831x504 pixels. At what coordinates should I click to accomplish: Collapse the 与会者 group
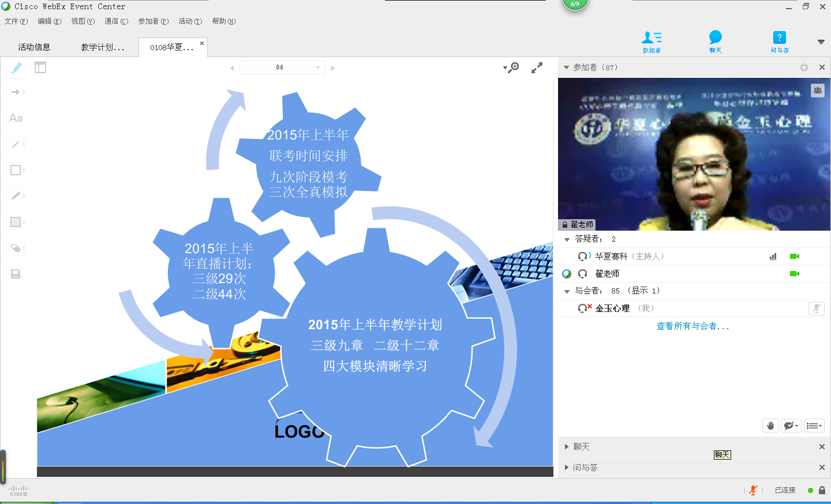coord(567,291)
